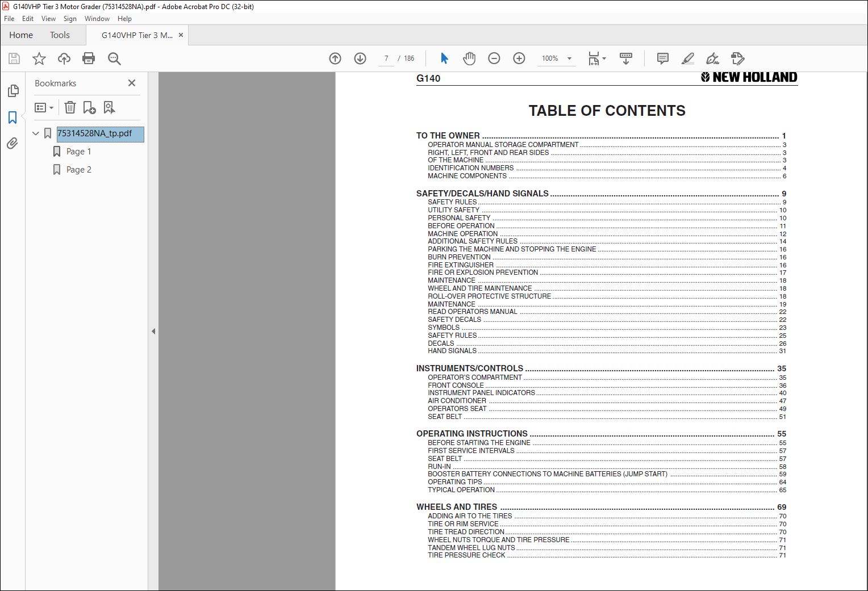Delete selected bookmark with trash icon
The image size is (868, 591).
pos(70,107)
